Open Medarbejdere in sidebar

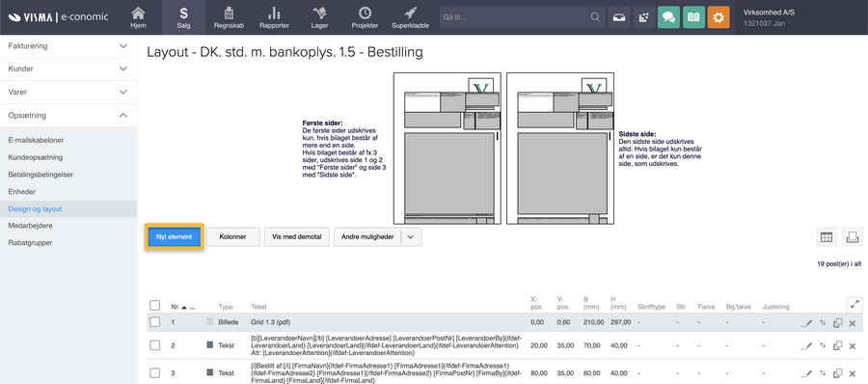click(31, 226)
